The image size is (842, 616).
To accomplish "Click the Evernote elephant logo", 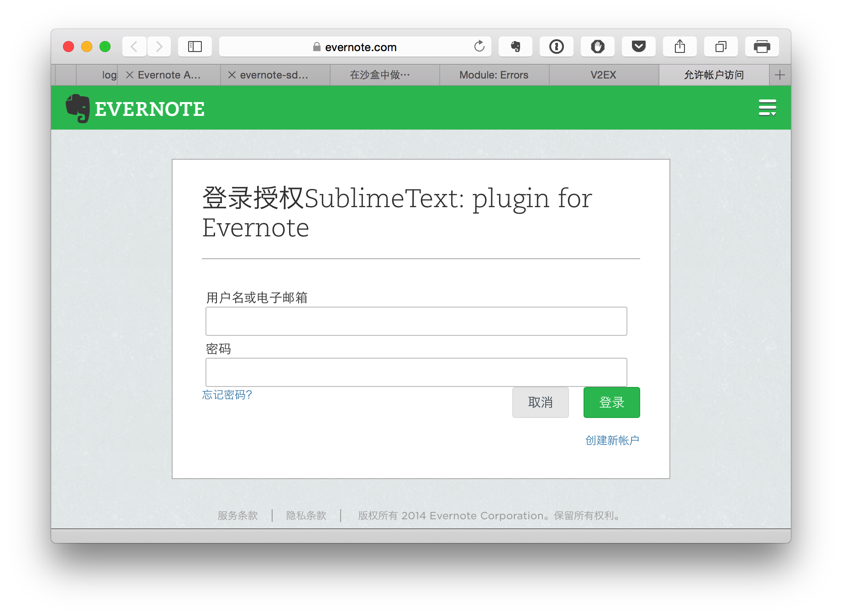I will (78, 109).
